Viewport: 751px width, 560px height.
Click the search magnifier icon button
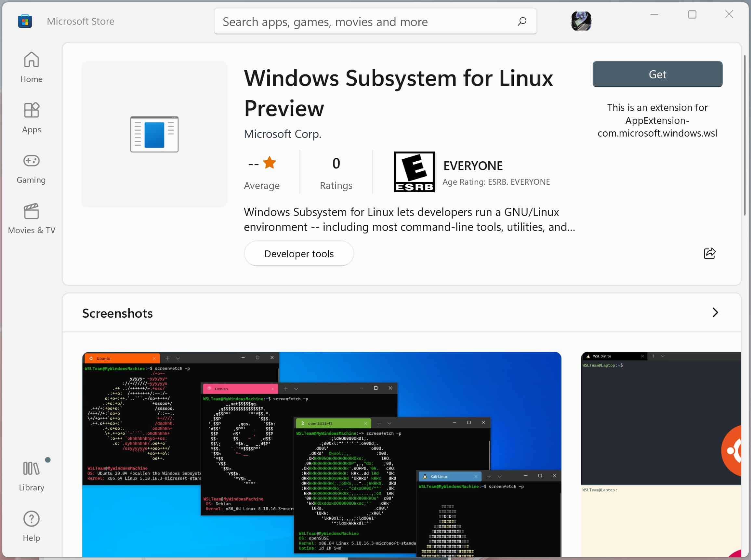(522, 21)
